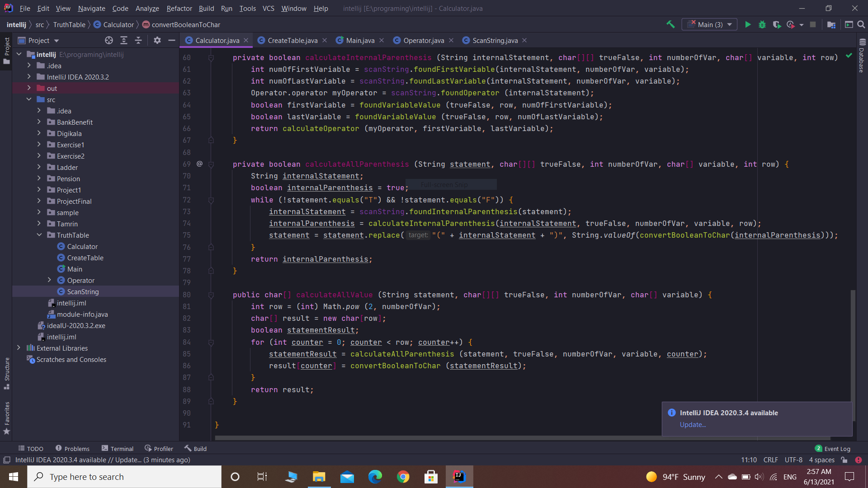
Task: Switch to Operator.java tab
Action: click(x=423, y=40)
